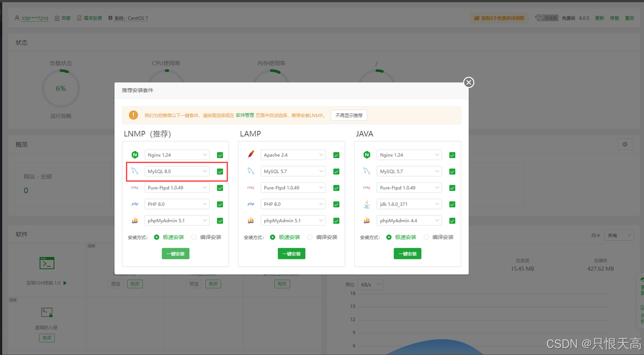This screenshot has height=355, width=644.
Task: Click the jdk Java icon in the JAVA column
Action: pos(367,204)
